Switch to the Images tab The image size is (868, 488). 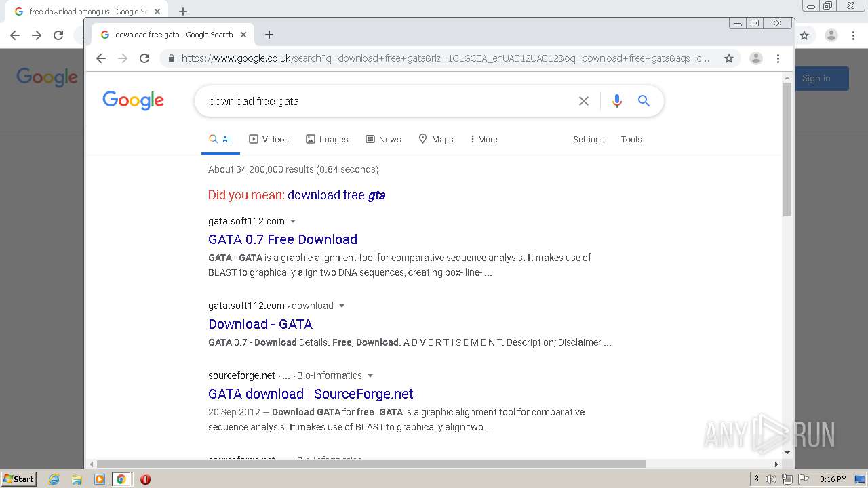coord(327,139)
